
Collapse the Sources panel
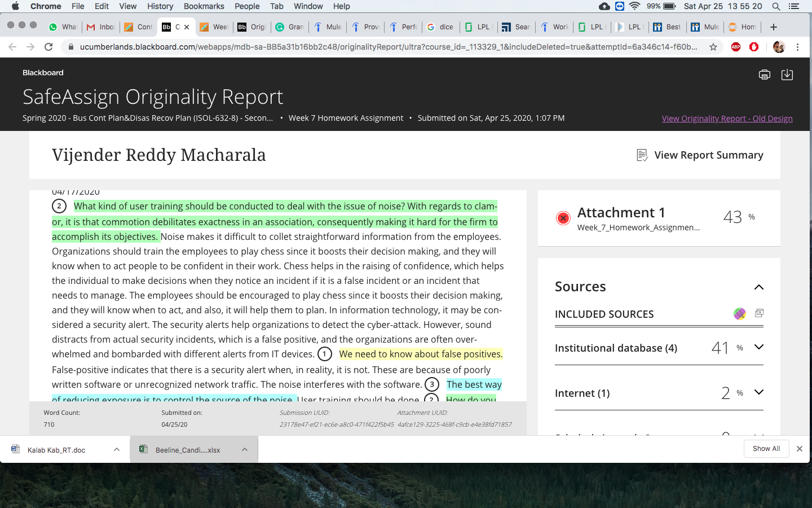759,287
